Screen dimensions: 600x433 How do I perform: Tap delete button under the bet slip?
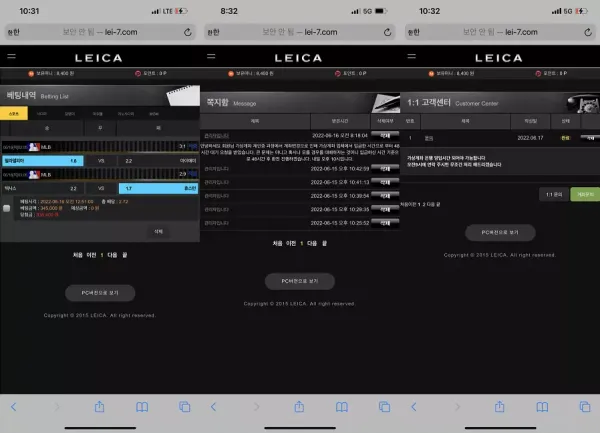[158, 231]
